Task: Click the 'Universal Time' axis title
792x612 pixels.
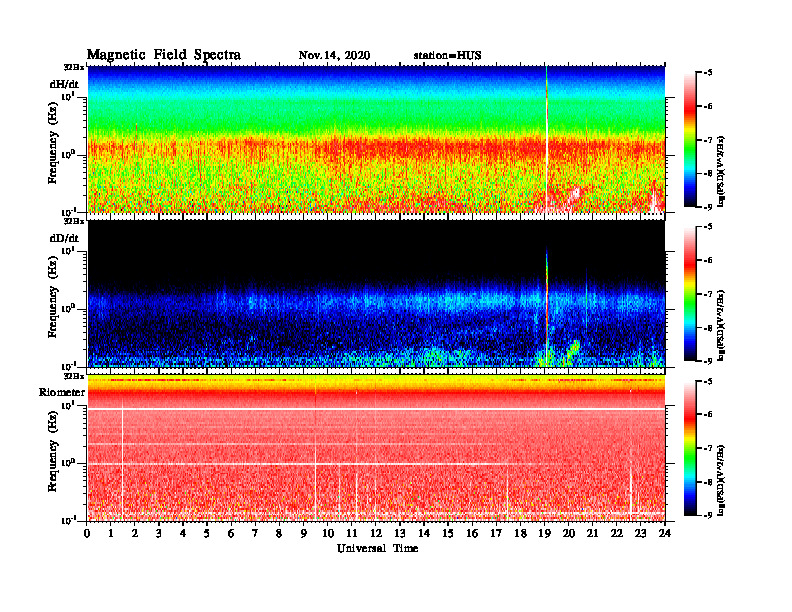Action: click(x=377, y=548)
